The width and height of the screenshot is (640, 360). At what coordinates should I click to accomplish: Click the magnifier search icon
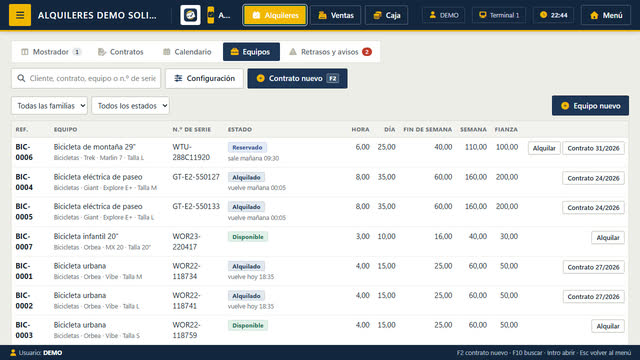point(21,78)
